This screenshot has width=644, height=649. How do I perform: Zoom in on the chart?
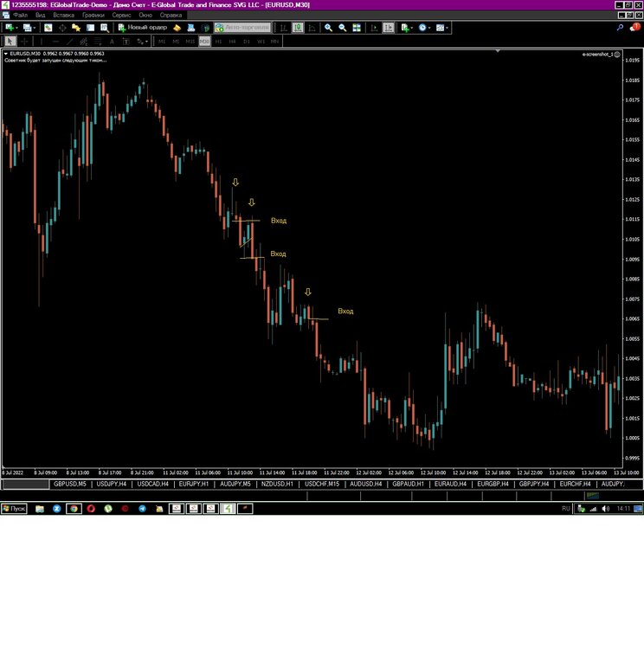click(328, 28)
